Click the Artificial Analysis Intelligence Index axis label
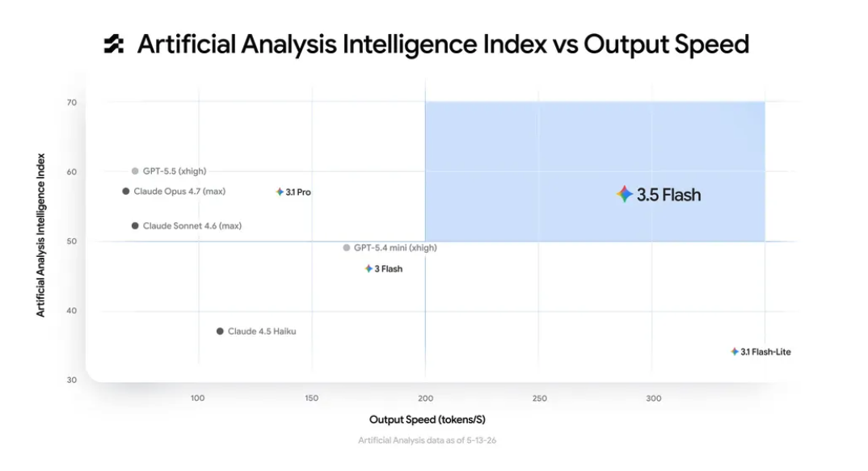Image resolution: width=868 pixels, height=471 pixels. click(x=40, y=235)
